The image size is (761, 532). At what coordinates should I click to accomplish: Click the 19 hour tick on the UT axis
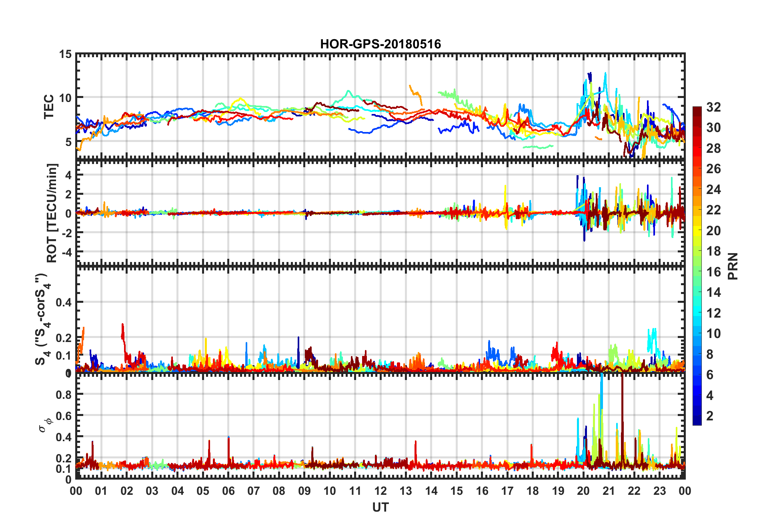click(x=558, y=491)
